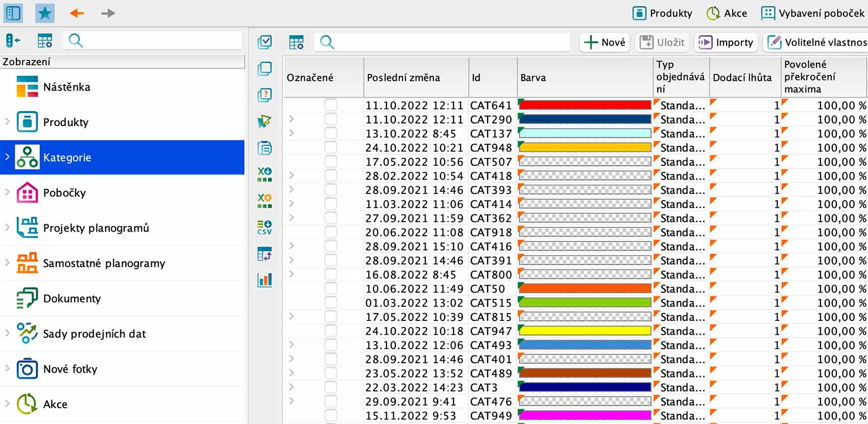
Task: Click the Nové button
Action: click(x=605, y=42)
